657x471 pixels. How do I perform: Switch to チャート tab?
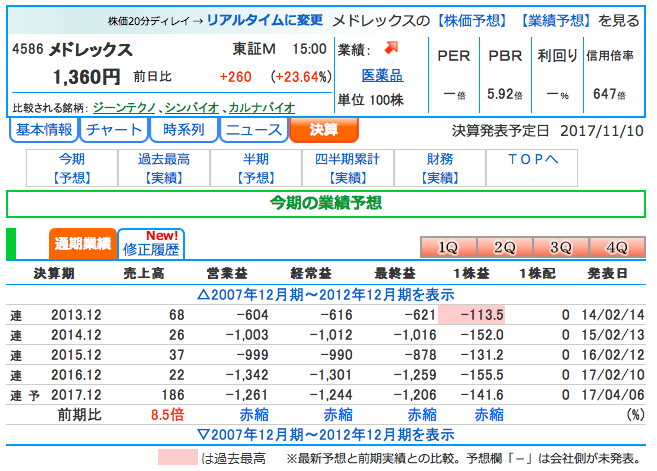pos(114,130)
